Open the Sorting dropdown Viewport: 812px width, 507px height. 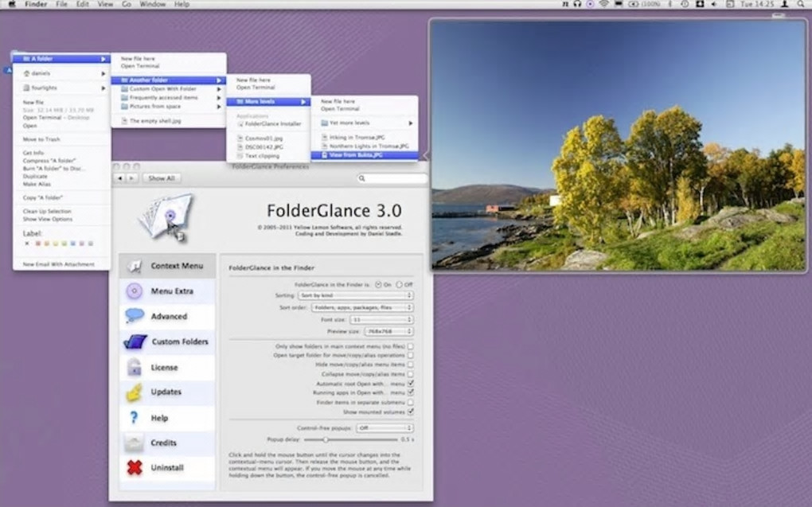[x=355, y=295]
